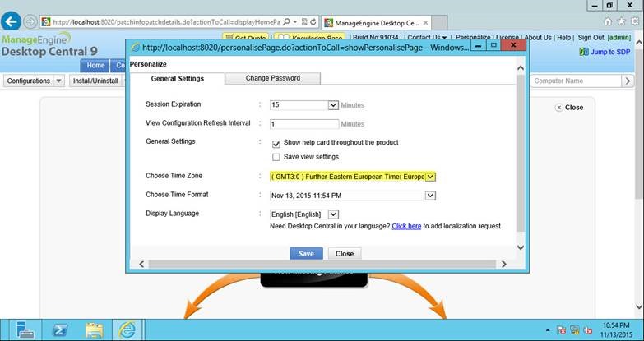This screenshot has width=644, height=341.
Task: Click Action Center flag tray icon
Action: (561, 330)
